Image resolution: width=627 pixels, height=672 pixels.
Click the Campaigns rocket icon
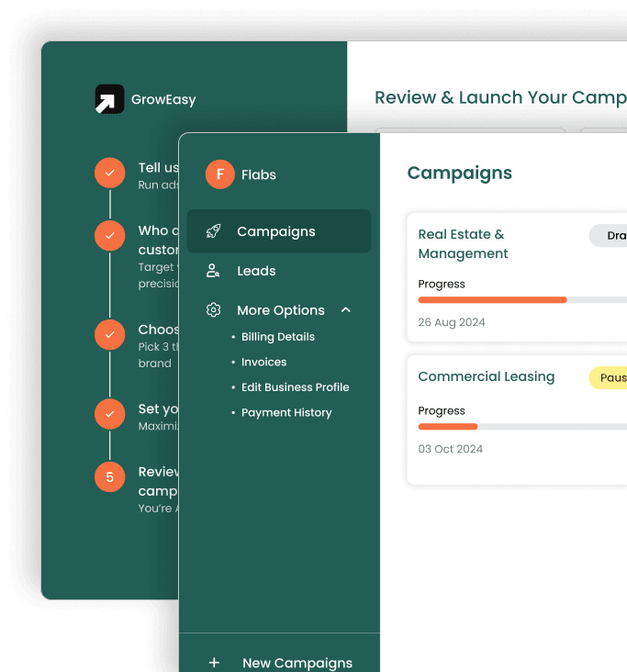pyautogui.click(x=213, y=231)
